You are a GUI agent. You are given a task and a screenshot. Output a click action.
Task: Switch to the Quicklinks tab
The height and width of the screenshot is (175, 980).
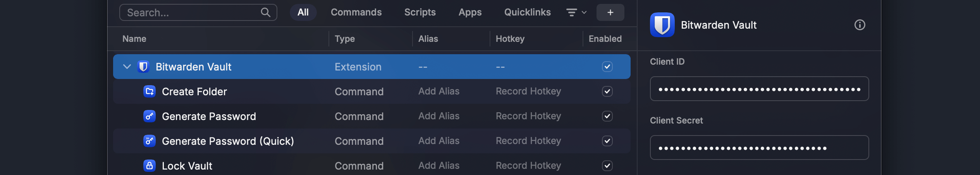[527, 12]
